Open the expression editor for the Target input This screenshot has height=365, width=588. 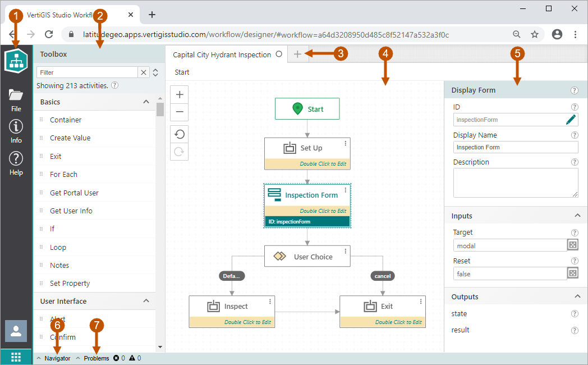click(x=573, y=245)
